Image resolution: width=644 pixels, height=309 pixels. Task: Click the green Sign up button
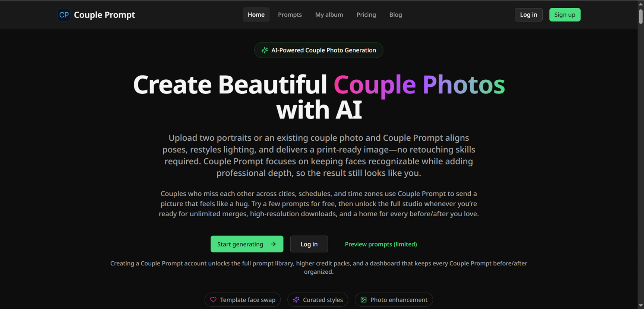point(565,15)
